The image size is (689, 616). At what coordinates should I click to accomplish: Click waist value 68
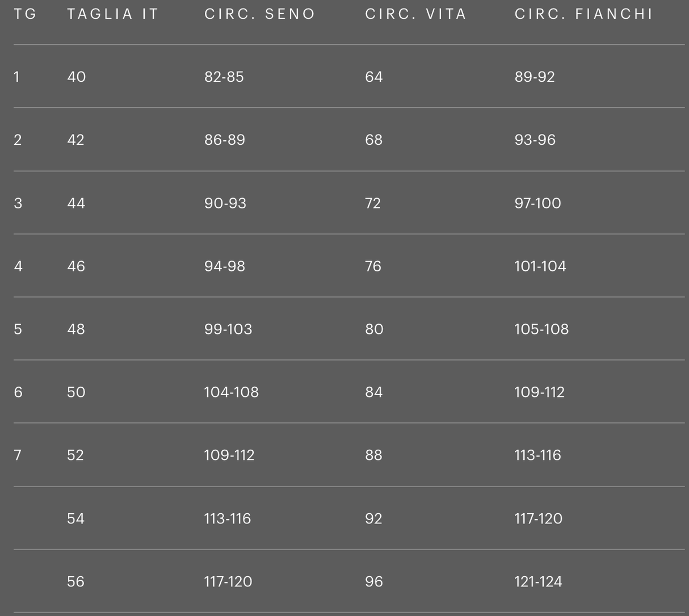[373, 140]
